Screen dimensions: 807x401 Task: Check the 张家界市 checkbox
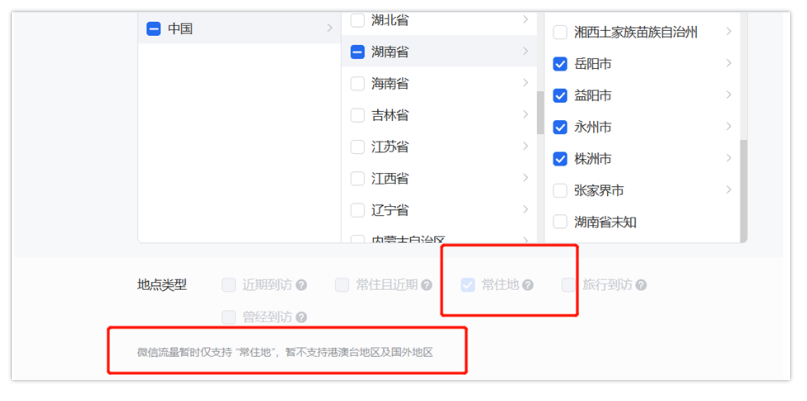[560, 191]
